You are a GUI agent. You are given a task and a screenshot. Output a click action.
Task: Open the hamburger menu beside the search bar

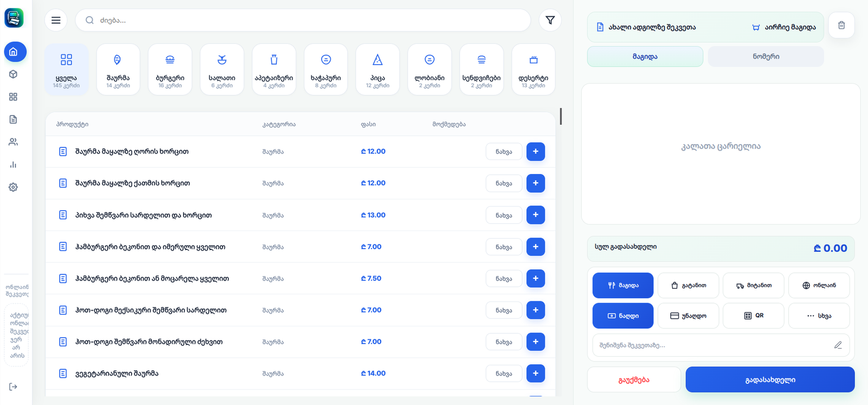(56, 20)
